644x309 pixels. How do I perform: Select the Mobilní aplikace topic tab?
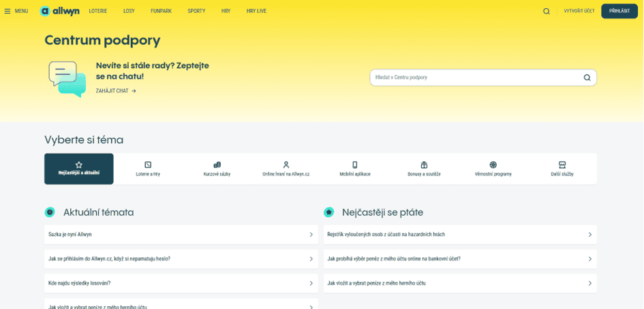click(x=355, y=169)
